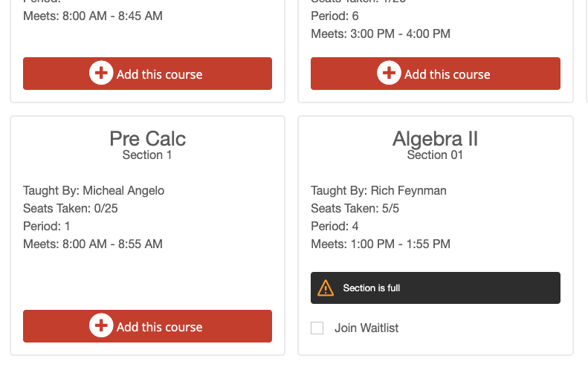Screen dimensions: 588x370
Task: Click the Taught By: Rich Feynman line
Action: pyautogui.click(x=379, y=190)
